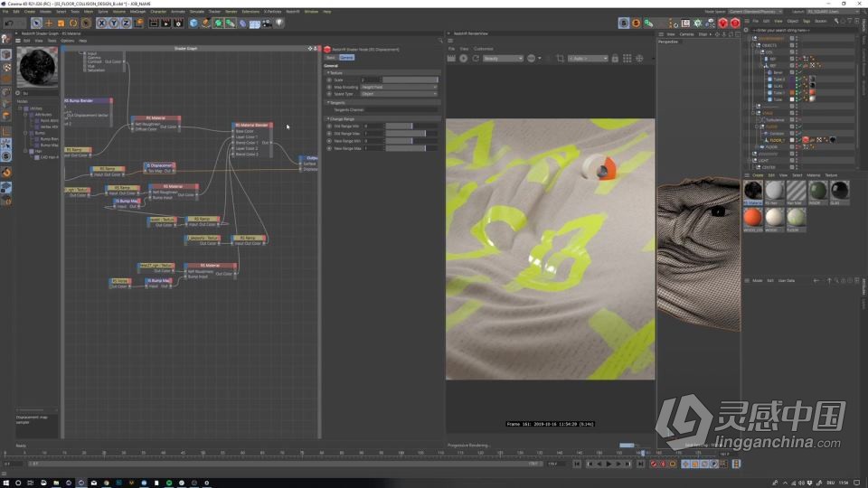Open the Simulate menu in main menu bar

[x=197, y=11]
